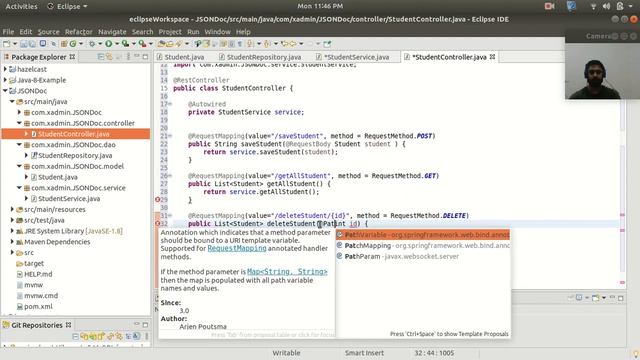The height and width of the screenshot is (360, 640).
Task: Switch to the Student.java tab
Action: [x=184, y=57]
